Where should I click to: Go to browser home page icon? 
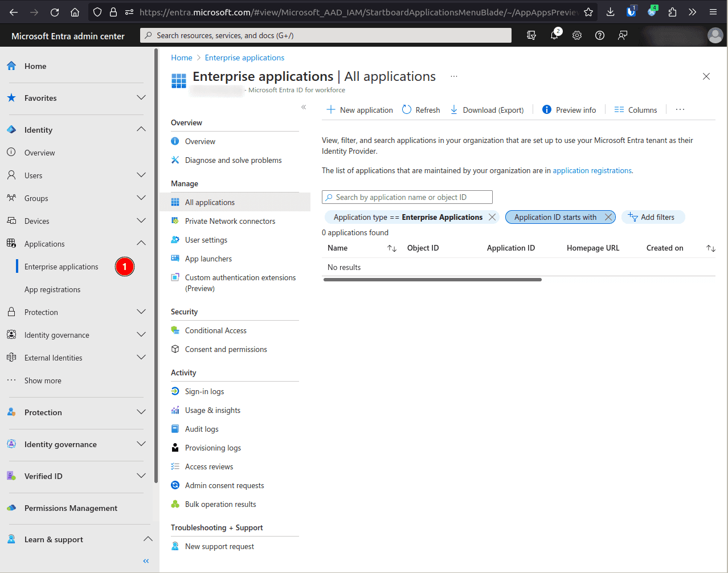[75, 12]
